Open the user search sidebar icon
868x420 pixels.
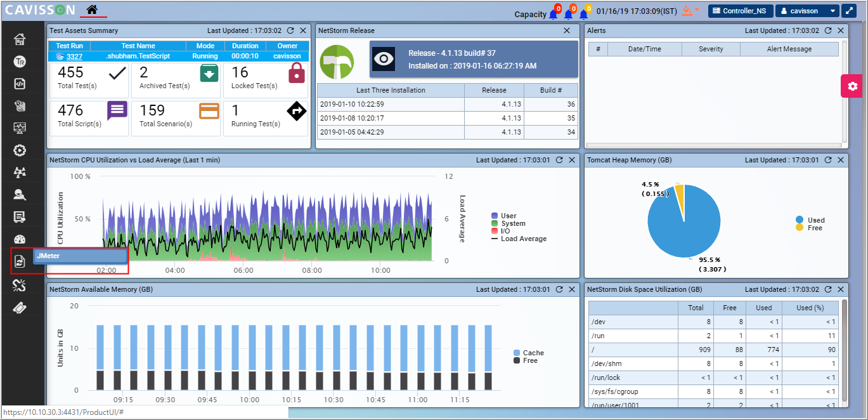[20, 195]
